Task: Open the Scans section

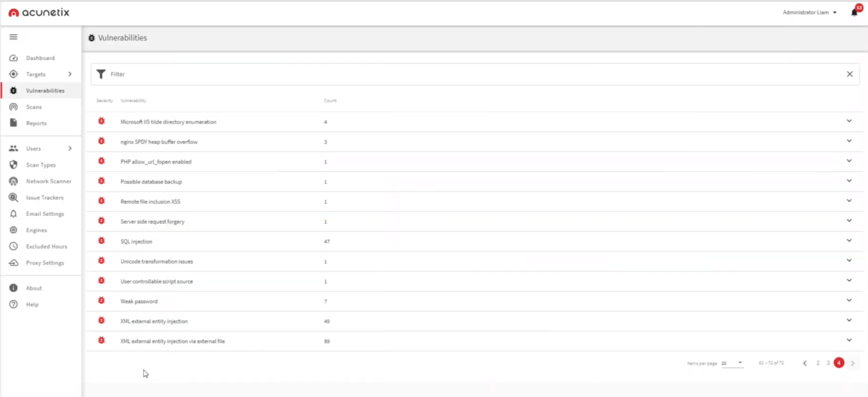Action: click(x=34, y=107)
